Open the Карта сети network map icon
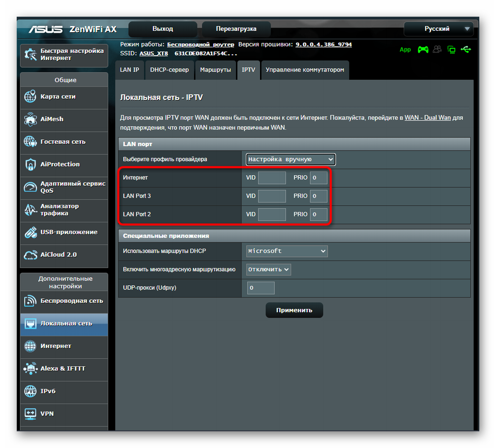The image size is (496, 448). tap(31, 97)
